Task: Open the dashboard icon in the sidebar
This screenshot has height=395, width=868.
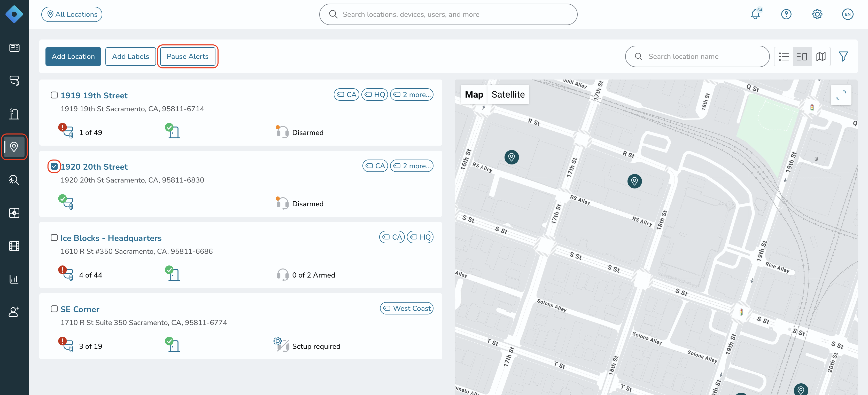Action: point(14,48)
